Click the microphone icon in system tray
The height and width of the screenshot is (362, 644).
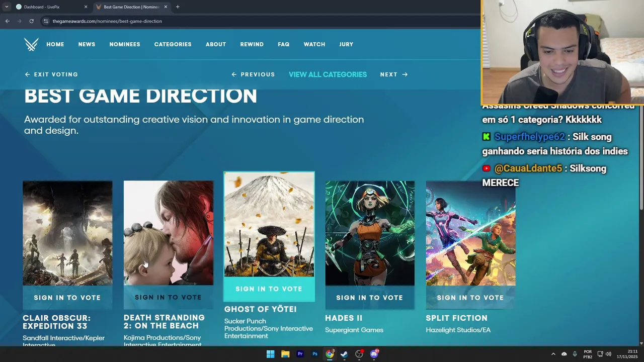point(575,354)
